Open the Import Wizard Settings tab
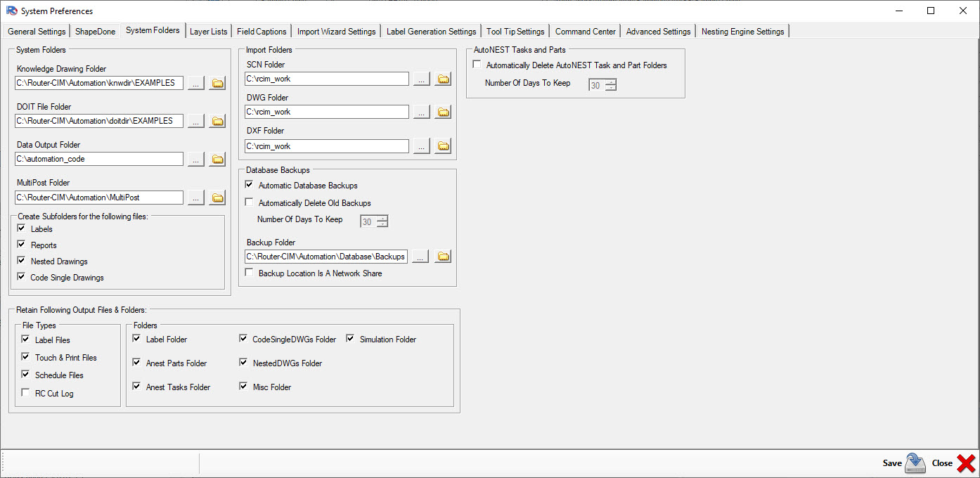The image size is (980, 478). [x=336, y=31]
